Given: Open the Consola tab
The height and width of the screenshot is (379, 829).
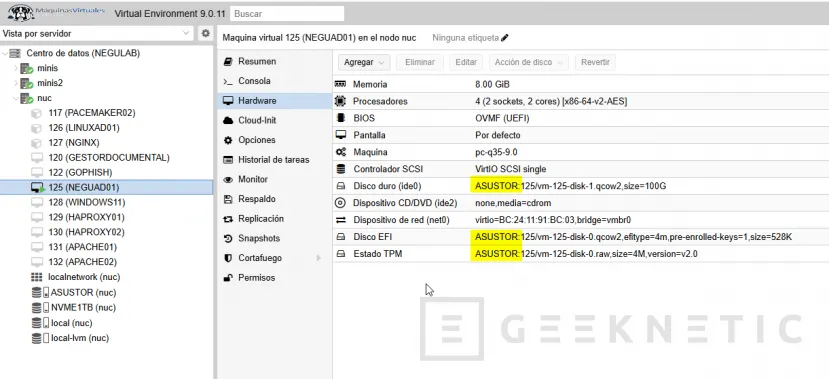Looking at the screenshot, I should coord(274,81).
